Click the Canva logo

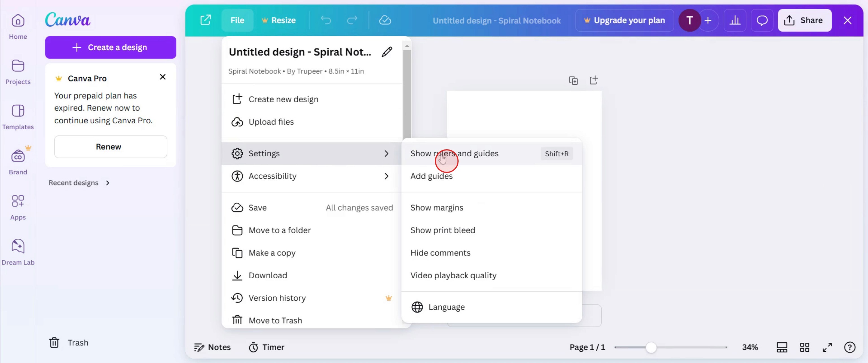click(x=68, y=19)
